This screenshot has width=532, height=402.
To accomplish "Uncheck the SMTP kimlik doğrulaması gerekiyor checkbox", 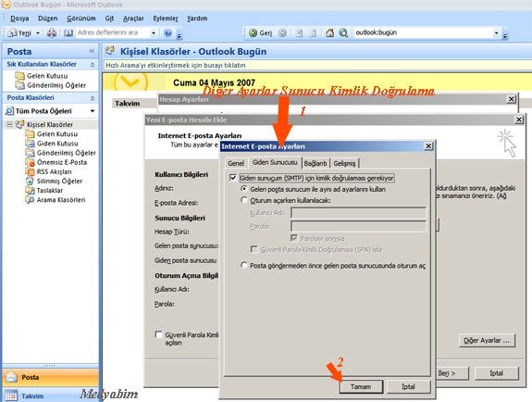I will click(233, 178).
